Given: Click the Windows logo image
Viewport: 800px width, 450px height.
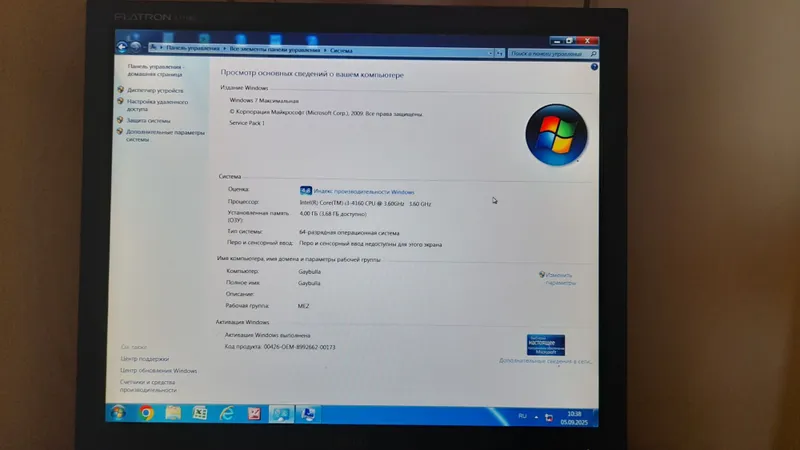Looking at the screenshot, I should [x=556, y=135].
